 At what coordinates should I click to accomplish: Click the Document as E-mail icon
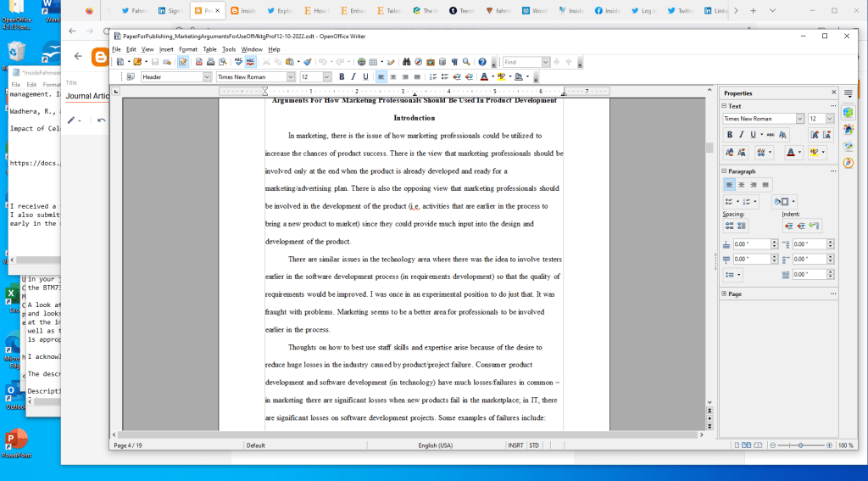click(x=167, y=62)
